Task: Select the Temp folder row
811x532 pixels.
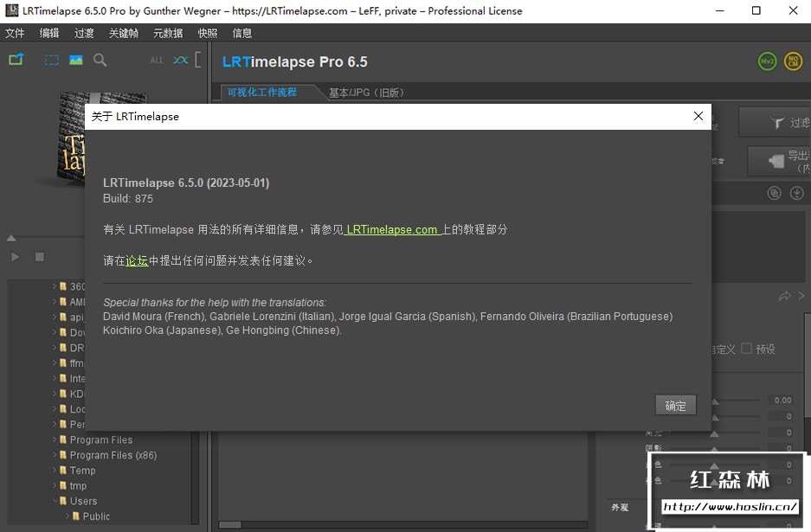Action: (x=77, y=471)
